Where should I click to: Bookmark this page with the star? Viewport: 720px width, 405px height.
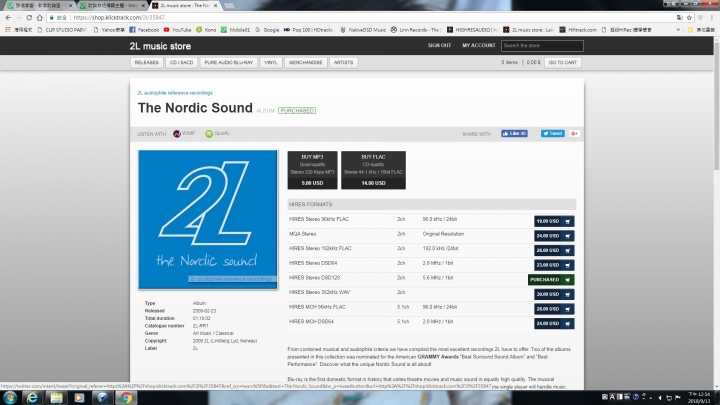click(689, 17)
